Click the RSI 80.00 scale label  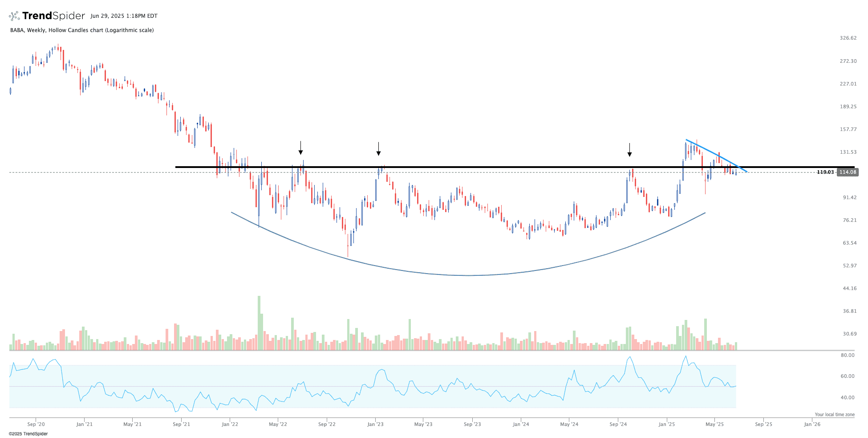click(x=847, y=355)
